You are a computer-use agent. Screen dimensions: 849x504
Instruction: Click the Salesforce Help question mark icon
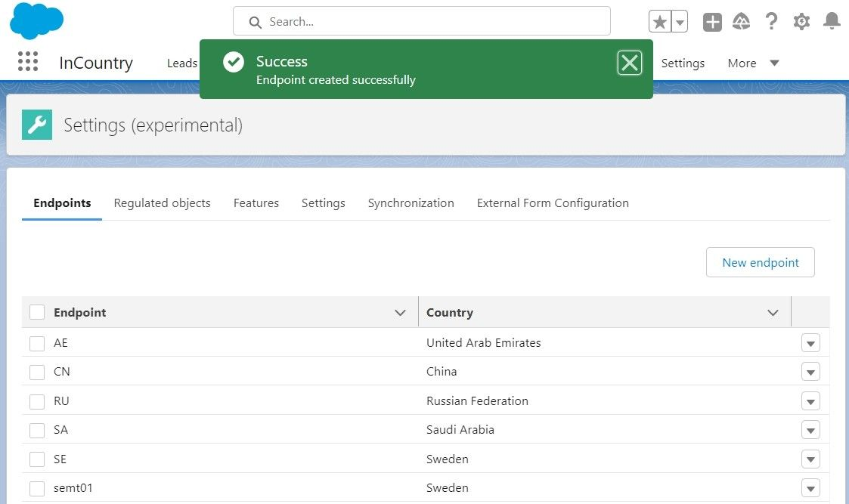(771, 21)
